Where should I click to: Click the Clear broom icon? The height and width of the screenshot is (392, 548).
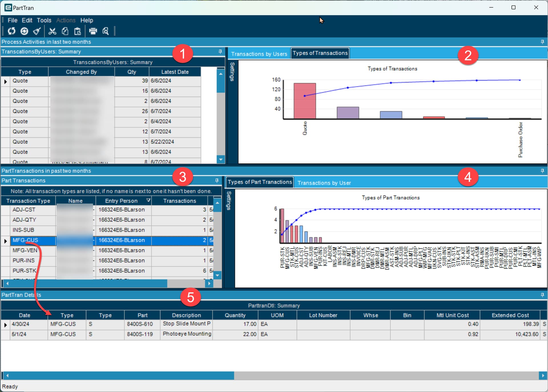(x=37, y=31)
